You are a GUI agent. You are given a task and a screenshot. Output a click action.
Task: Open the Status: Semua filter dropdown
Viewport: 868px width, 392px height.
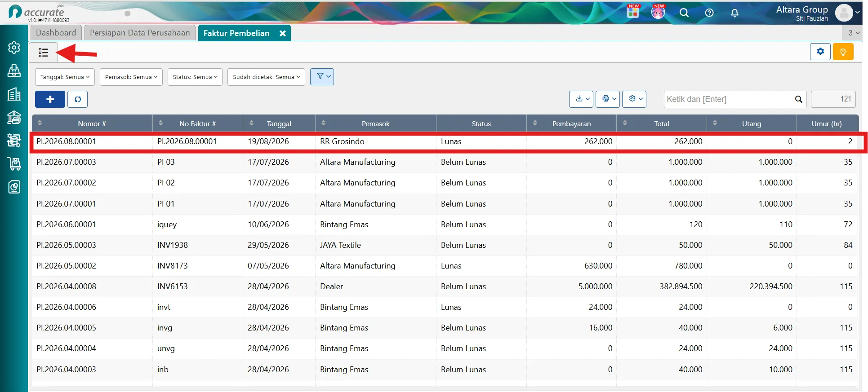tap(195, 77)
